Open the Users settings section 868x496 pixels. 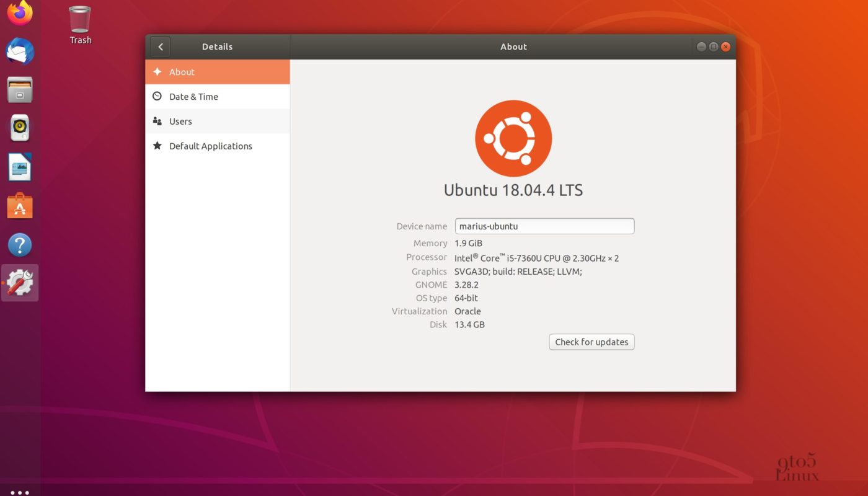pos(180,121)
